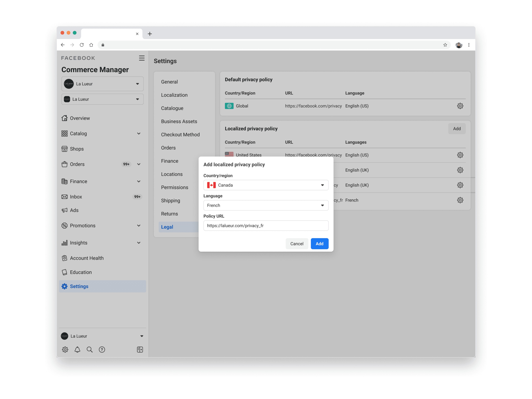Open the Locations settings section
Viewport: 532px width, 399px height.
[x=172, y=174]
